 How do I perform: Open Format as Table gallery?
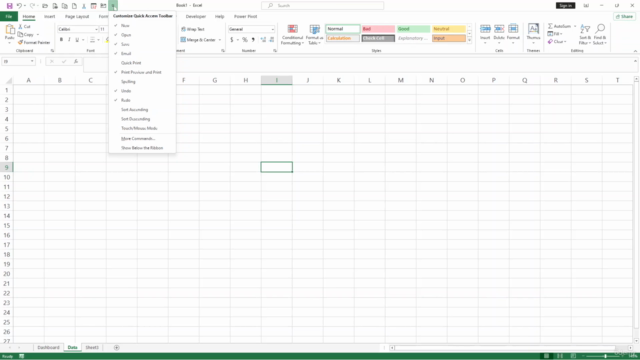[x=314, y=35]
